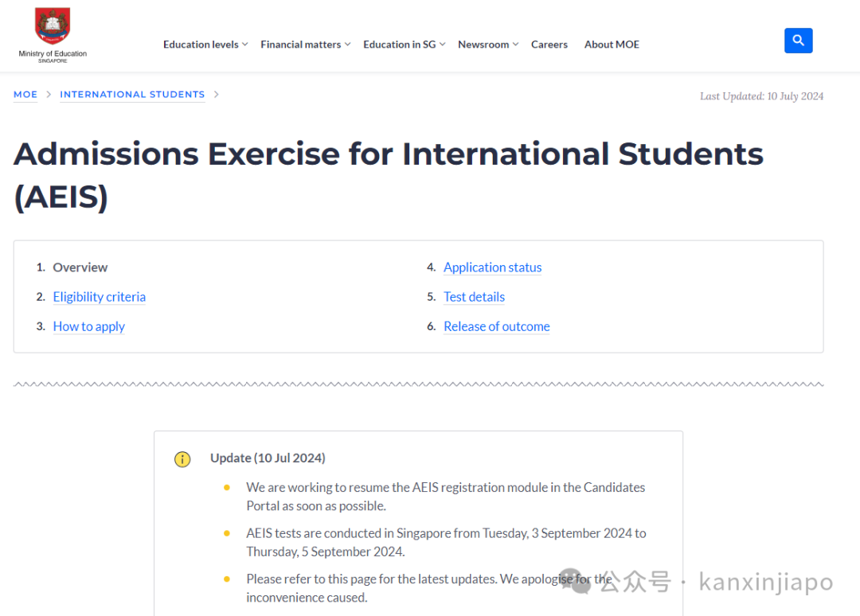Click the Last Updated: 10 July 2024 text
The image size is (860, 616).
(761, 96)
